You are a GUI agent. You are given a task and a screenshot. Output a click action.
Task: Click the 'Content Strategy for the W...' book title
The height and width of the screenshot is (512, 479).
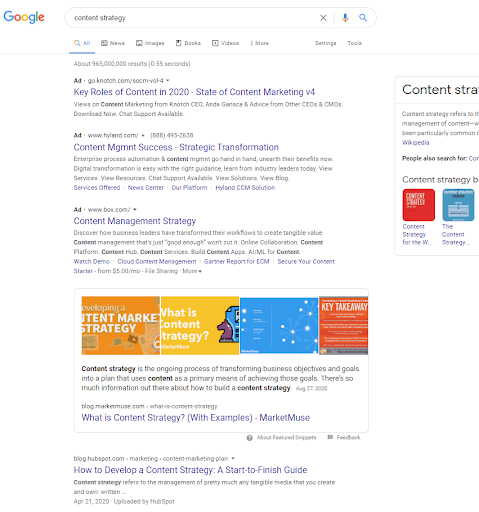(x=417, y=235)
